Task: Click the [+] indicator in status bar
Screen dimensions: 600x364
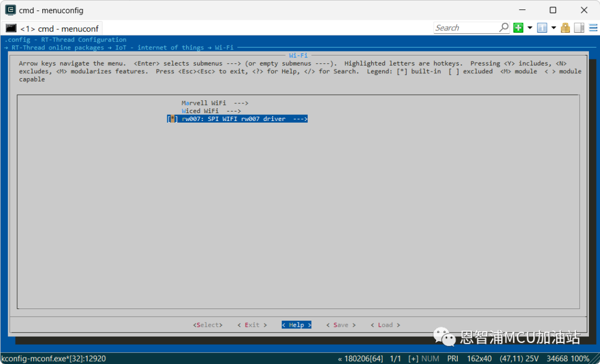Action: 413,358
